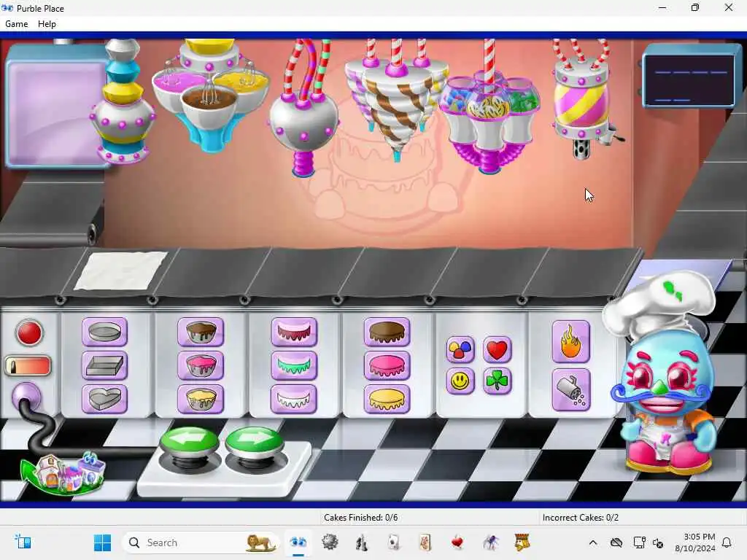Add the colored balls decoration
747x560 pixels.
pos(460,349)
